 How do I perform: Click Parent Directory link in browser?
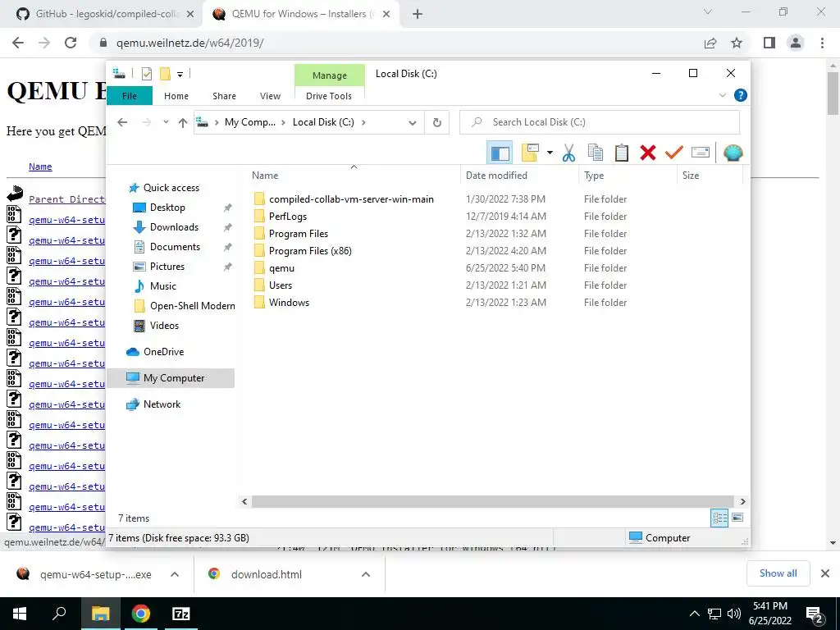[x=66, y=199]
